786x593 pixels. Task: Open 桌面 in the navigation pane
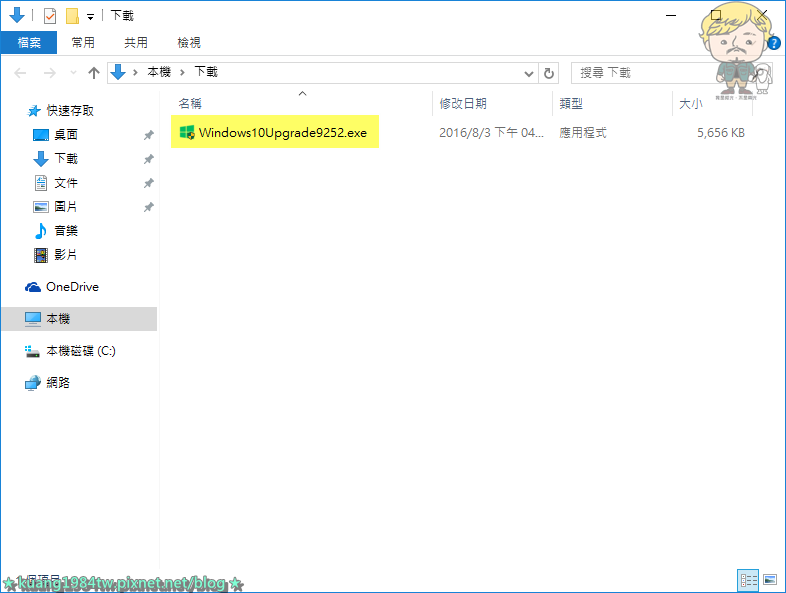[x=66, y=135]
